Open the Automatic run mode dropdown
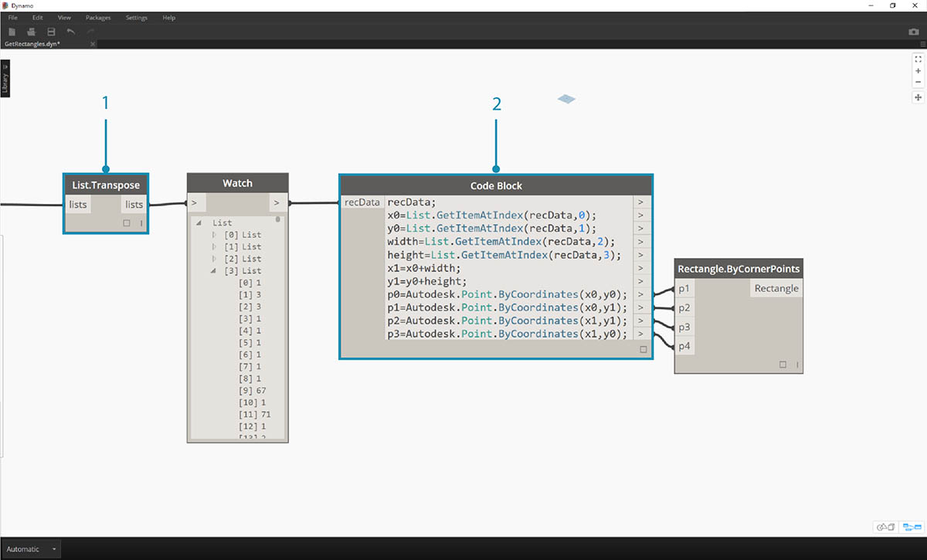The height and width of the screenshot is (560, 927). 31,548
